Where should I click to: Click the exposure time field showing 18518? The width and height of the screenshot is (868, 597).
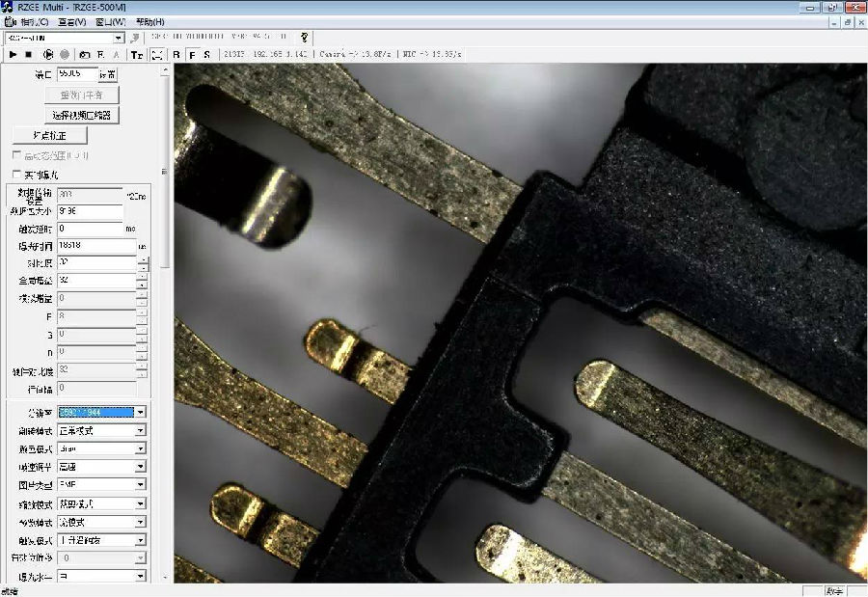[x=96, y=245]
